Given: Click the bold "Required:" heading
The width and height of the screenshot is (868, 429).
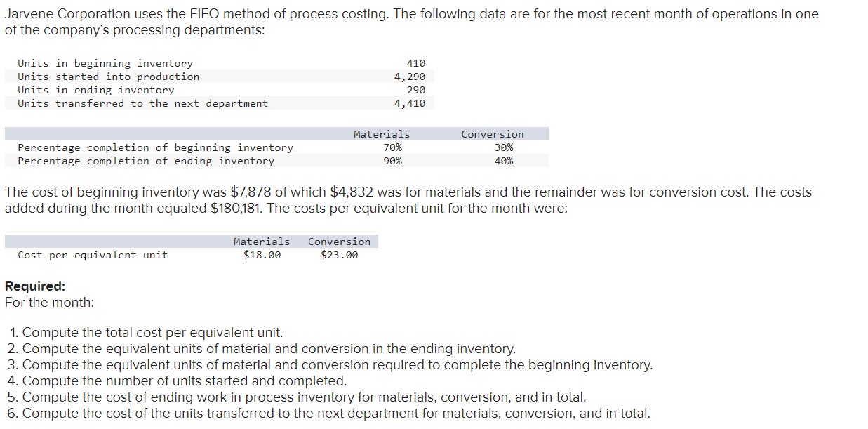Looking at the screenshot, I should point(35,286).
